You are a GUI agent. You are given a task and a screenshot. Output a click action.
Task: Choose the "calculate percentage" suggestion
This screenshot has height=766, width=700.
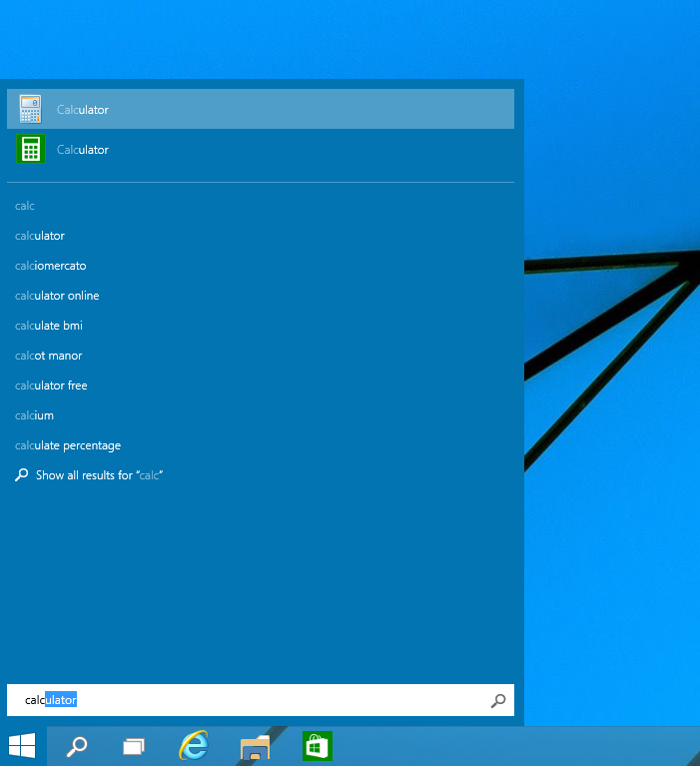[x=68, y=445]
